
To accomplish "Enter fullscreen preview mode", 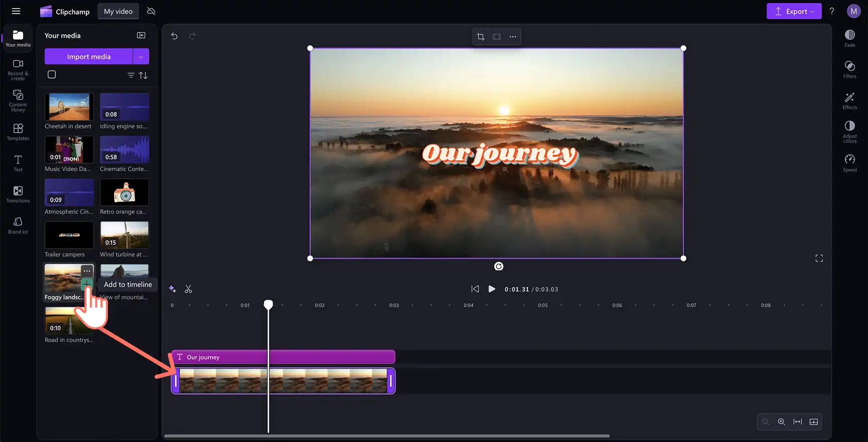I will click(x=819, y=258).
